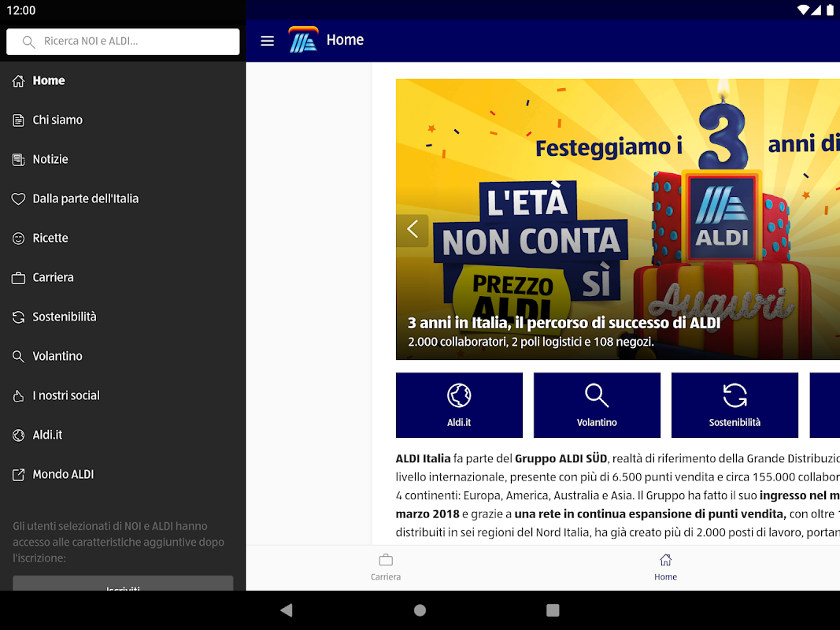The image size is (840, 630).
Task: Click the refresh arrows icon beside sidebar Sostenibilità
Action: point(18,317)
